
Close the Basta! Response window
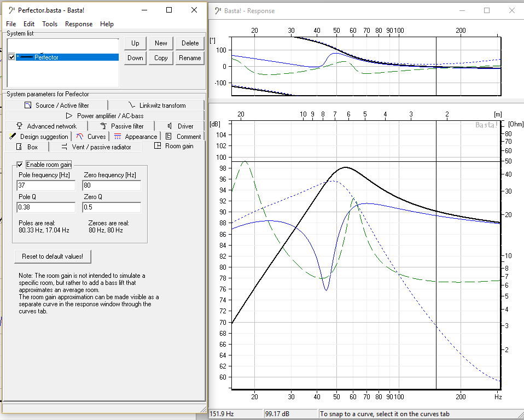(511, 11)
